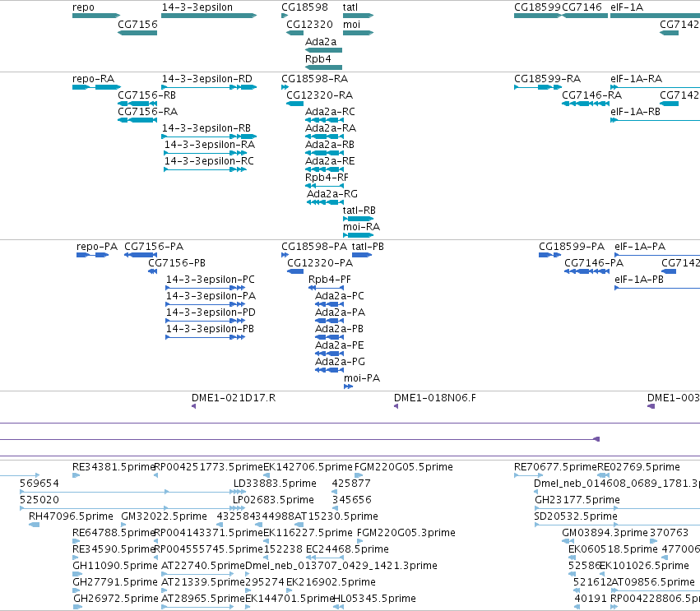Click the CG18599-RA transcript
Screen dimensions: 700x611
click(538, 87)
